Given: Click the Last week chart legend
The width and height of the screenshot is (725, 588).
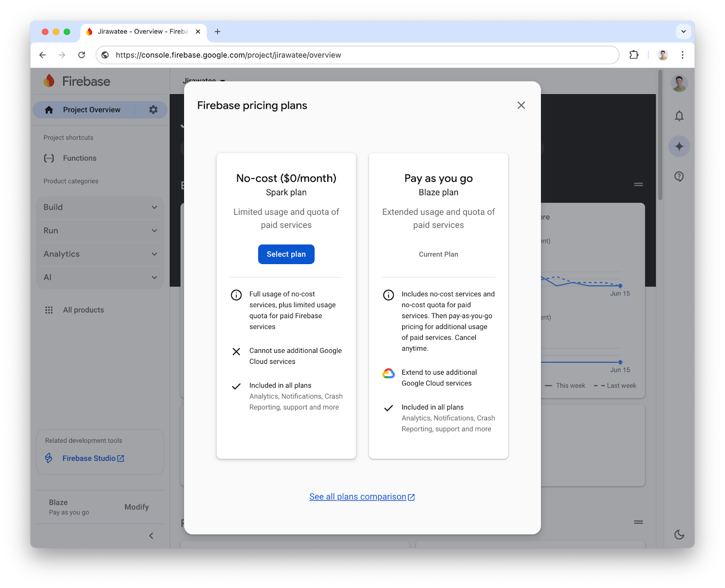Looking at the screenshot, I should point(615,386).
